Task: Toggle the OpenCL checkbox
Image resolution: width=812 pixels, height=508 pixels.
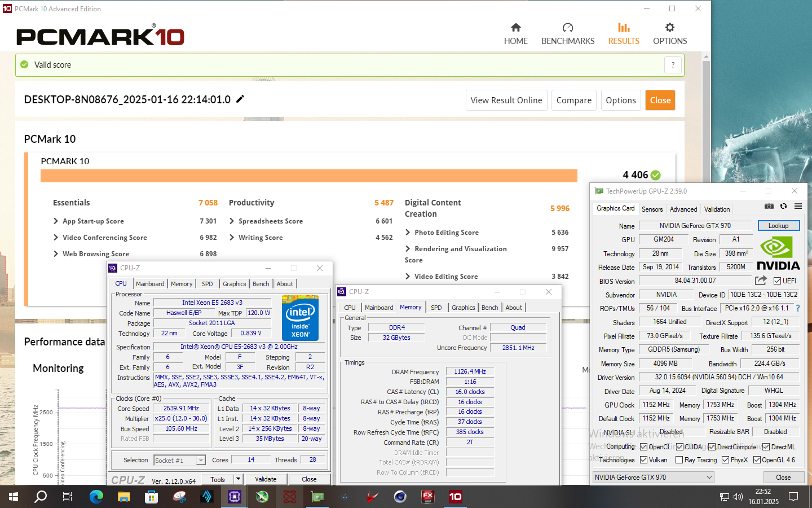Action: [643, 446]
